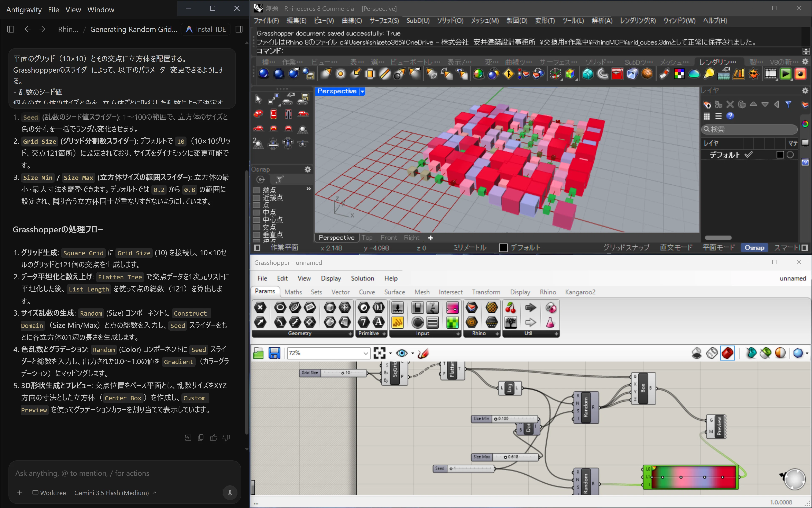Click the layer filter funnel icon
The width and height of the screenshot is (812, 508).
(x=788, y=105)
